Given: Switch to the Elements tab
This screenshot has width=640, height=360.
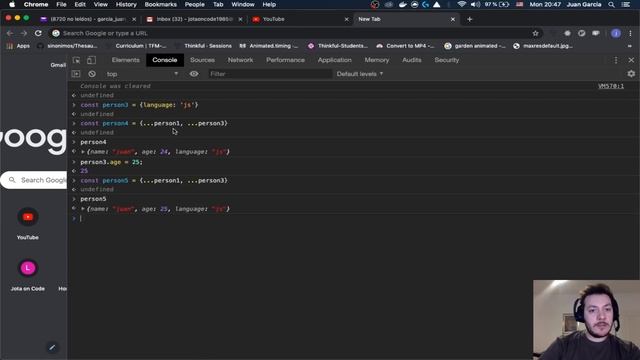Looking at the screenshot, I should (125, 60).
